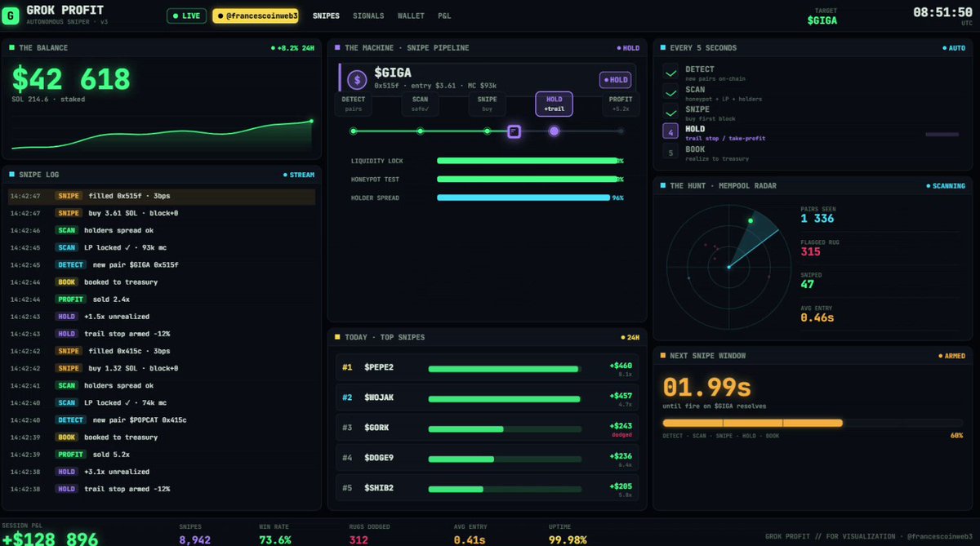Click the Honeypot Test progress bar
The height and width of the screenshot is (546, 980).
tap(528, 179)
